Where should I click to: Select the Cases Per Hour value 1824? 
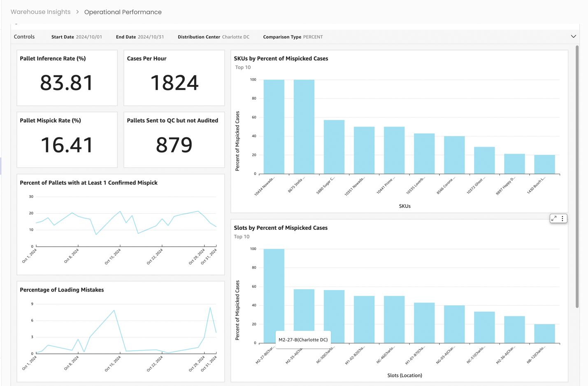tap(174, 82)
